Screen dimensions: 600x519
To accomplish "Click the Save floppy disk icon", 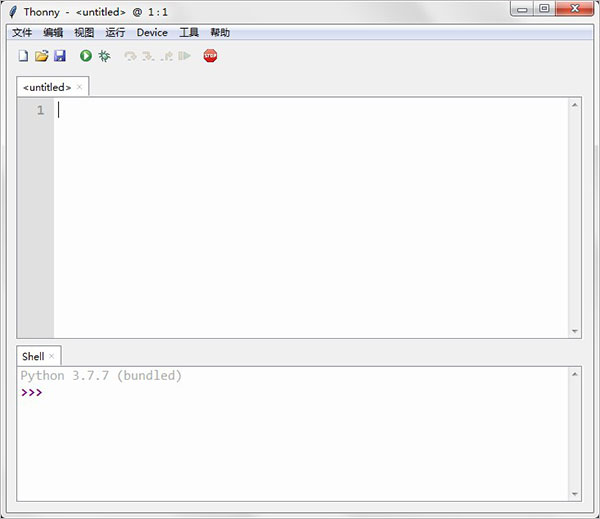I will (59, 56).
